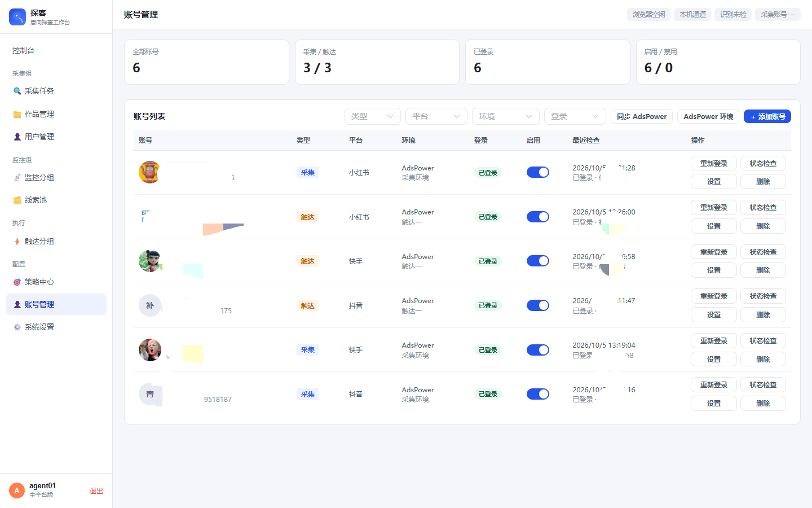Expand the 登录 filter dropdown
The image size is (812, 508).
pos(575,116)
